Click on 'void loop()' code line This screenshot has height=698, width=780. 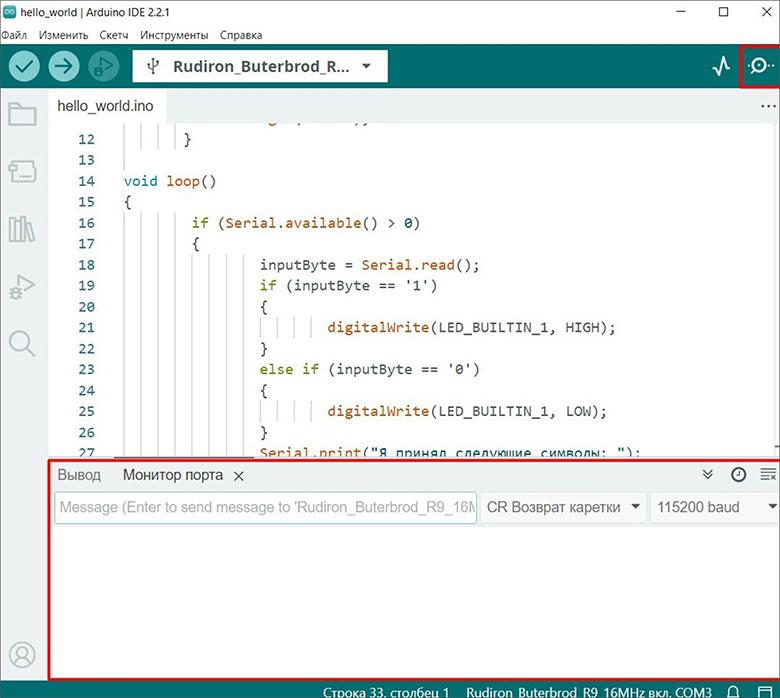(170, 181)
